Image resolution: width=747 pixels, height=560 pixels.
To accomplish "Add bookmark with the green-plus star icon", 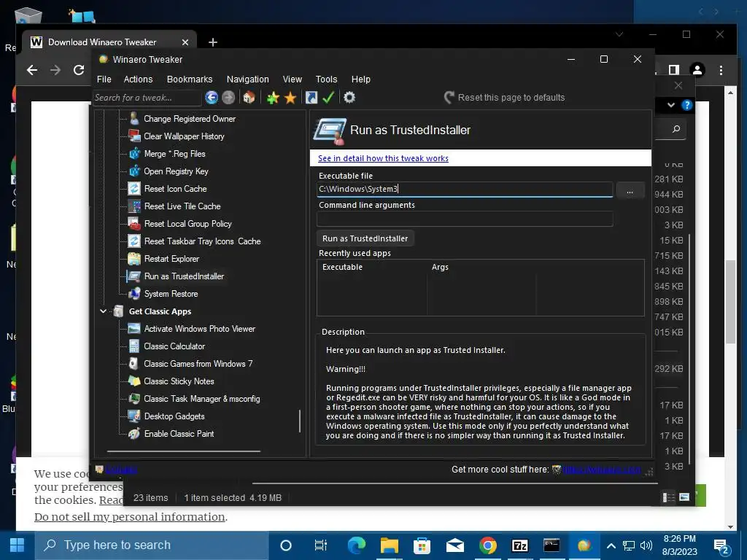I will [x=273, y=98].
